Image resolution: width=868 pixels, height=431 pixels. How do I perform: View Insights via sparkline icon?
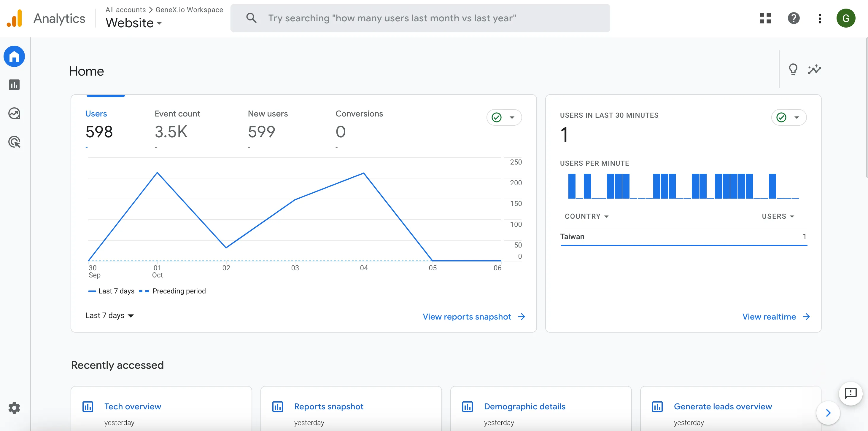[814, 70]
